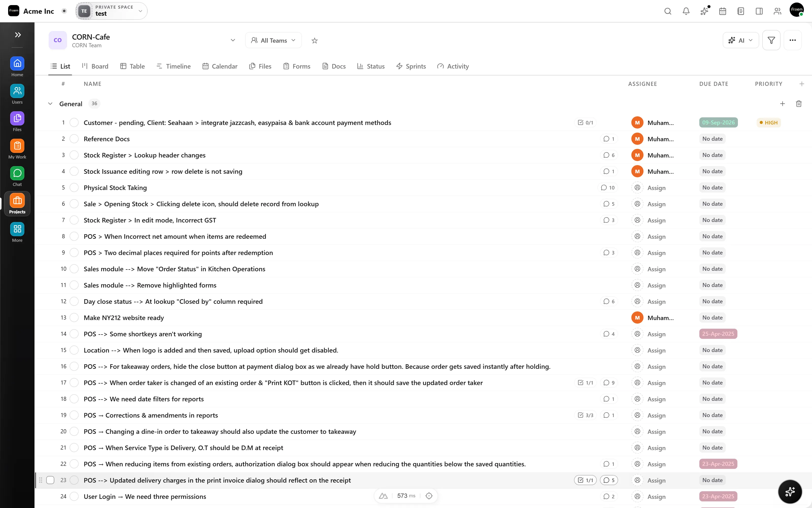Open the filter funnel button
The height and width of the screenshot is (508, 812).
(x=771, y=40)
